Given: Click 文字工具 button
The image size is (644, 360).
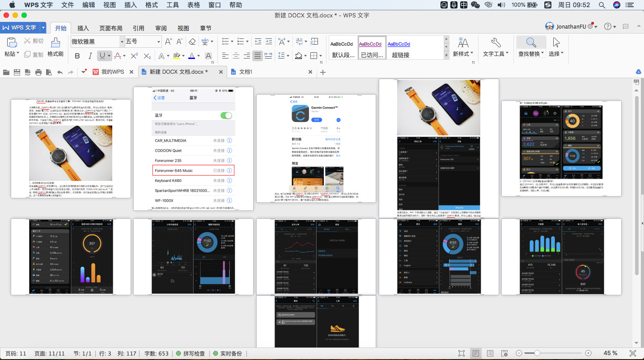Looking at the screenshot, I should coord(496,47).
